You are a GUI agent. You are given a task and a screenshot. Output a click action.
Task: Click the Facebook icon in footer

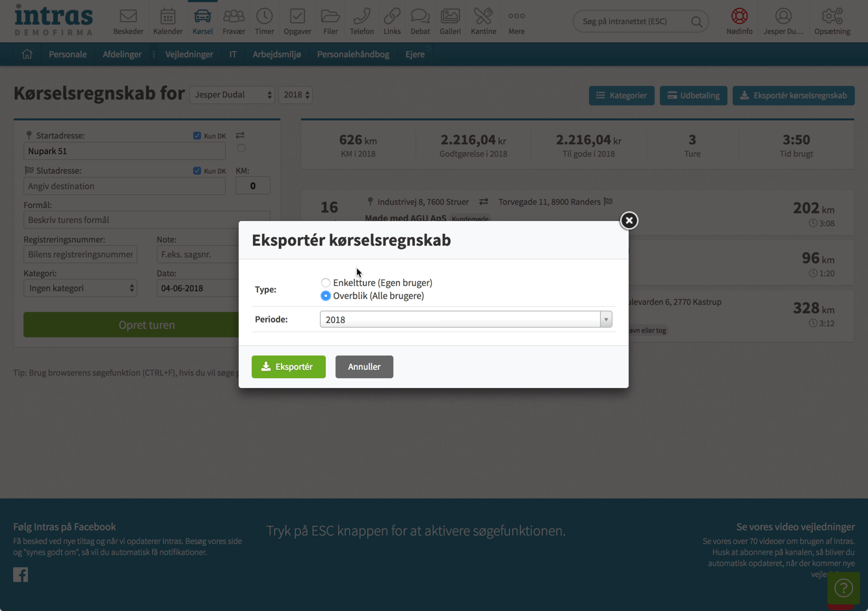(x=21, y=575)
